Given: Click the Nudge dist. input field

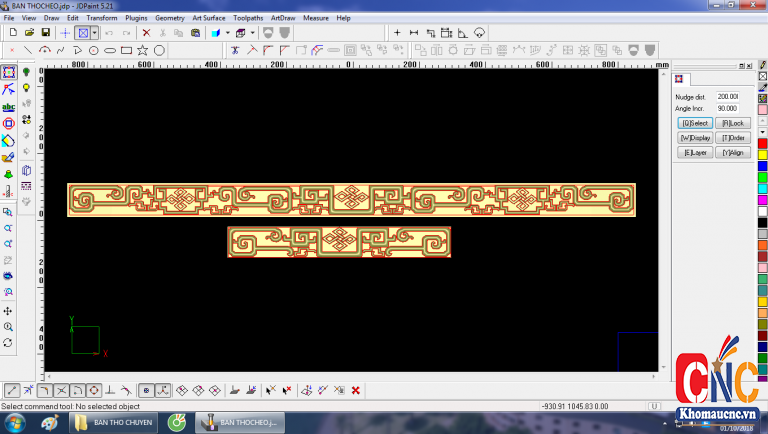Looking at the screenshot, I should click(x=727, y=96).
